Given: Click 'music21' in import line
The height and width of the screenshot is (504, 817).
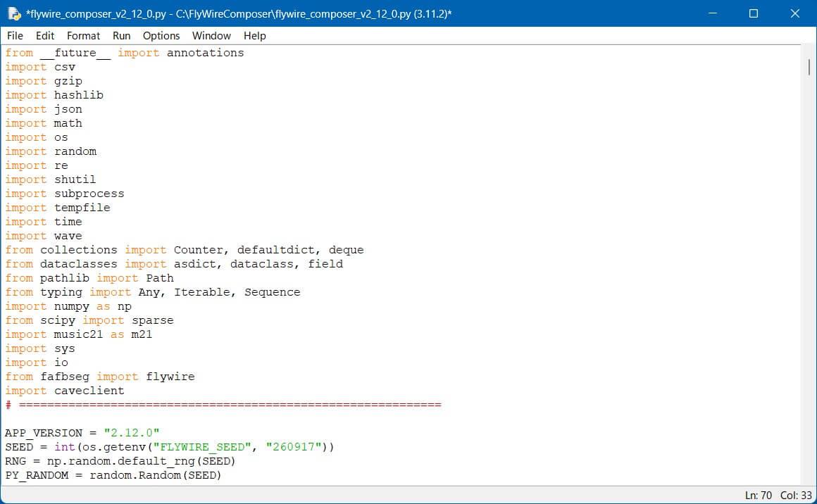Looking at the screenshot, I should tap(79, 334).
